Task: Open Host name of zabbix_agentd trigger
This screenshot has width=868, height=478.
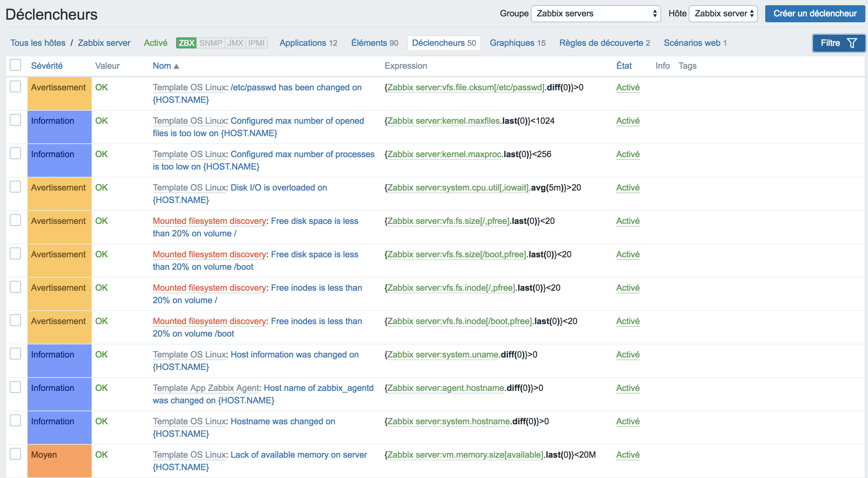Action: tap(263, 394)
